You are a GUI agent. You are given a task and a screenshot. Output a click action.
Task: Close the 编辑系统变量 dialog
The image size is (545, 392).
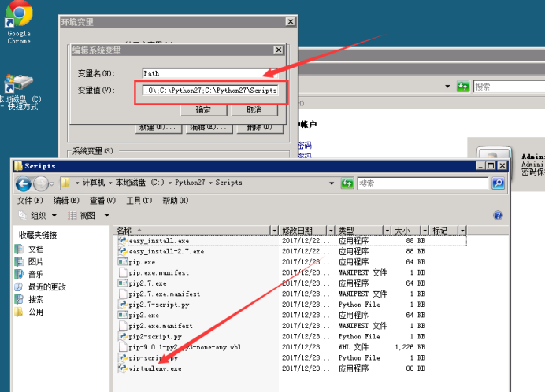click(x=279, y=50)
